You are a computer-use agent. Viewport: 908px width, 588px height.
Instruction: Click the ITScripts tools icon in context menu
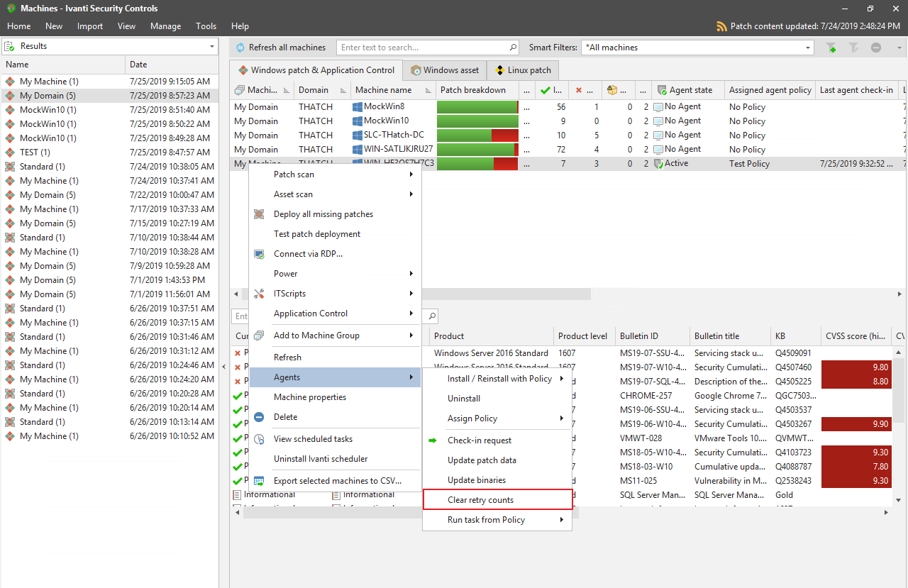pos(259,294)
